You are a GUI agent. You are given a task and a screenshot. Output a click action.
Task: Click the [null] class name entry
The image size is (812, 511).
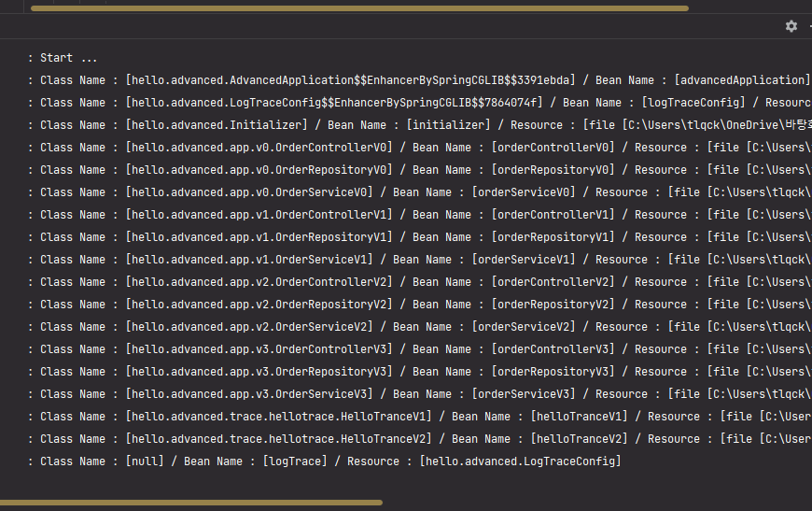click(x=145, y=461)
